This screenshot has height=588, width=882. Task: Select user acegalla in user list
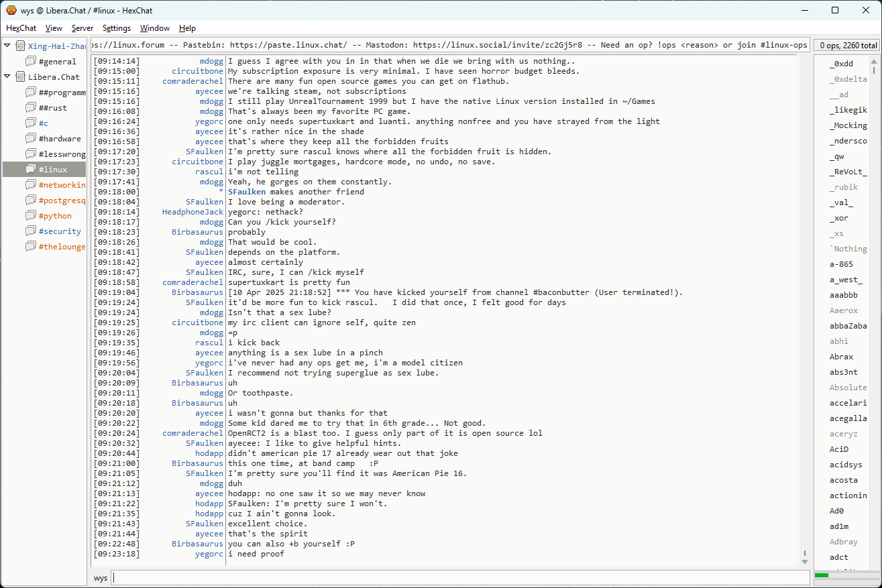tap(848, 418)
